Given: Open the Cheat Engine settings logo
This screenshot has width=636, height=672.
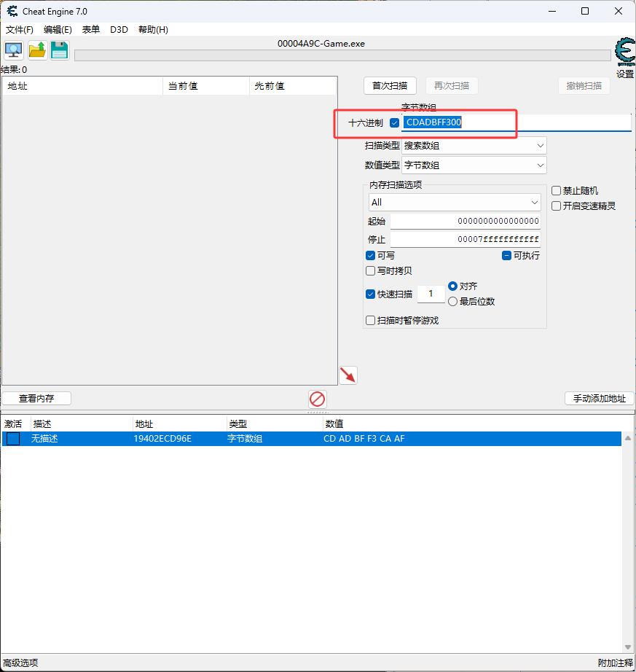Looking at the screenshot, I should [625, 52].
